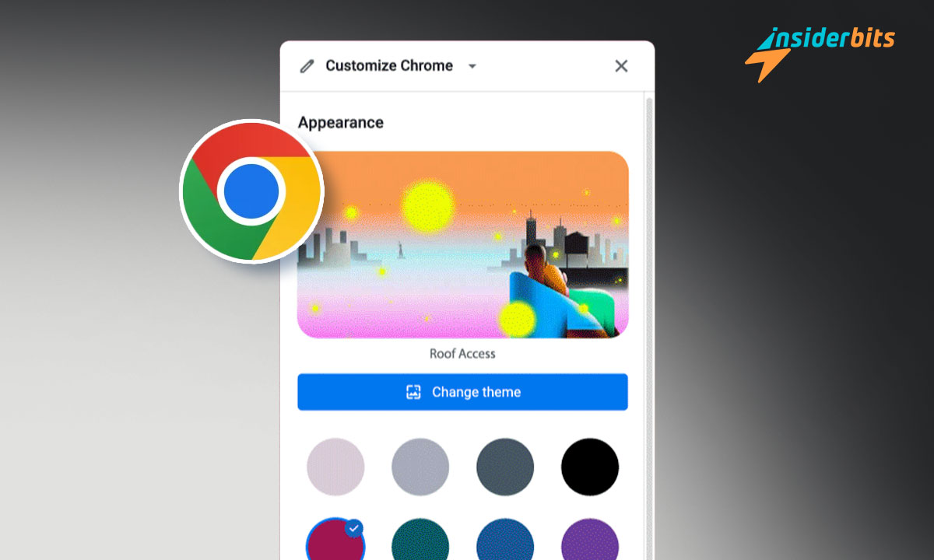Expand the Customize Chrome dropdown arrow
Viewport: 934px width, 560px height.
tap(472, 67)
